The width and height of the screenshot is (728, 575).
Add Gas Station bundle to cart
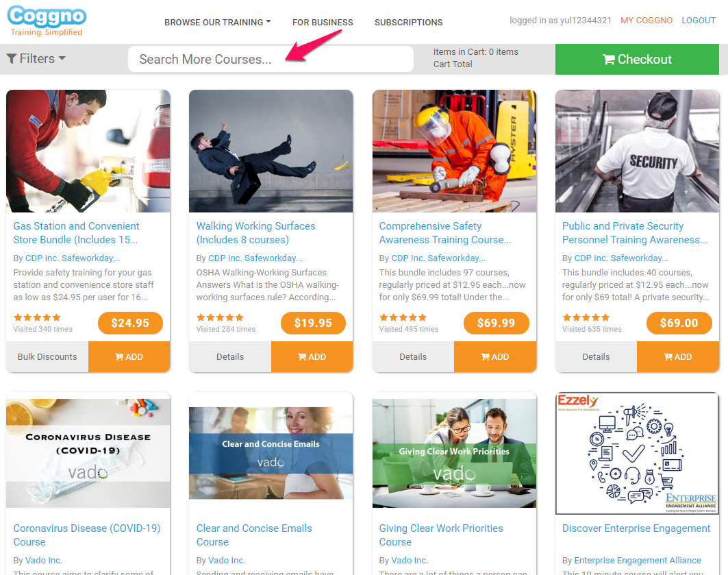point(129,356)
